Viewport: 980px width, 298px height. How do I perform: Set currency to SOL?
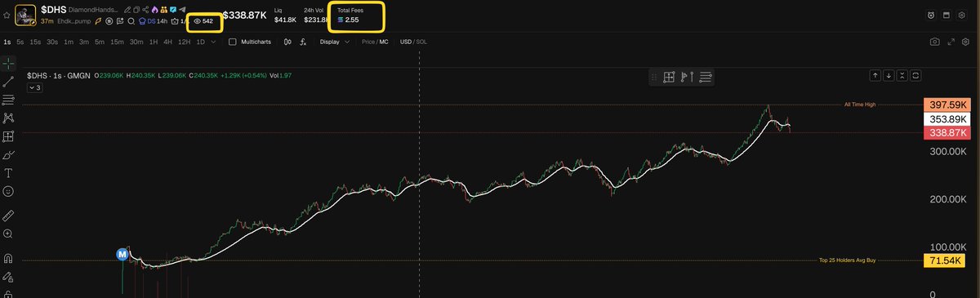(x=421, y=42)
